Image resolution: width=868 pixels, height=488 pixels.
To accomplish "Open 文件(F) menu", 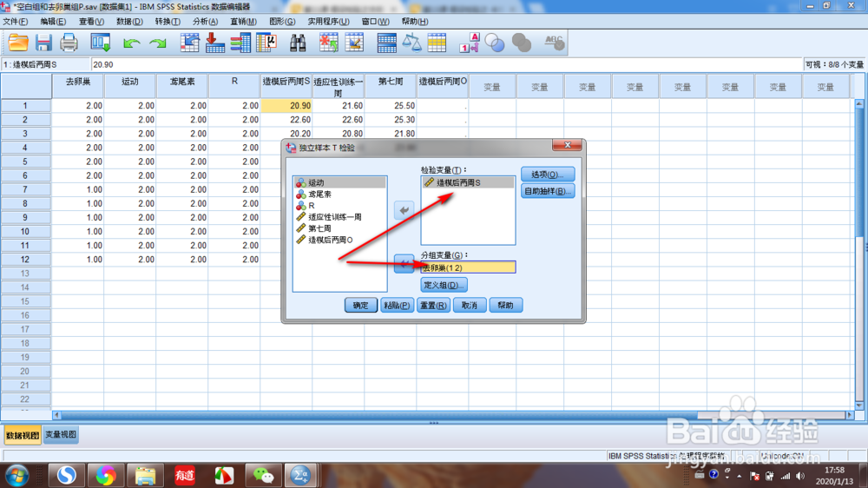I will point(15,22).
